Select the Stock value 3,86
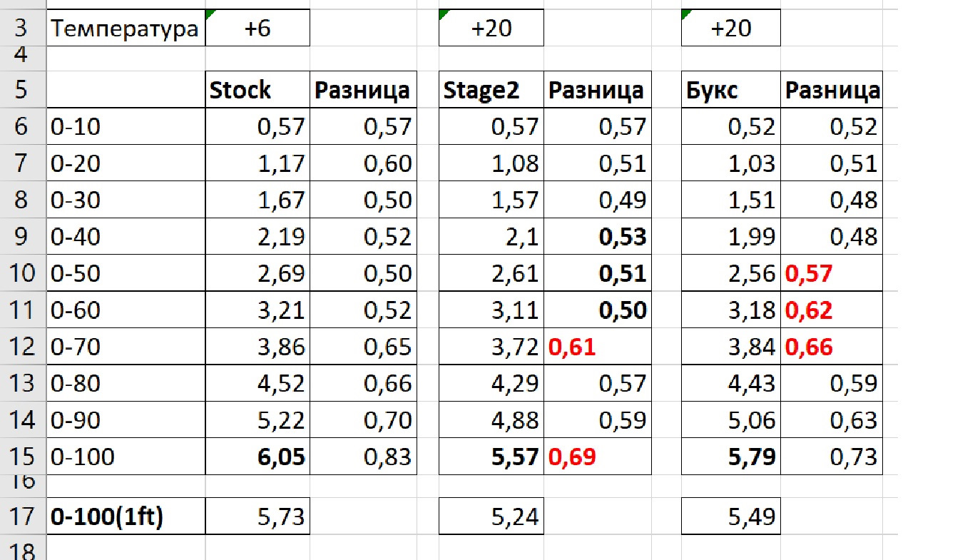 (x=257, y=347)
